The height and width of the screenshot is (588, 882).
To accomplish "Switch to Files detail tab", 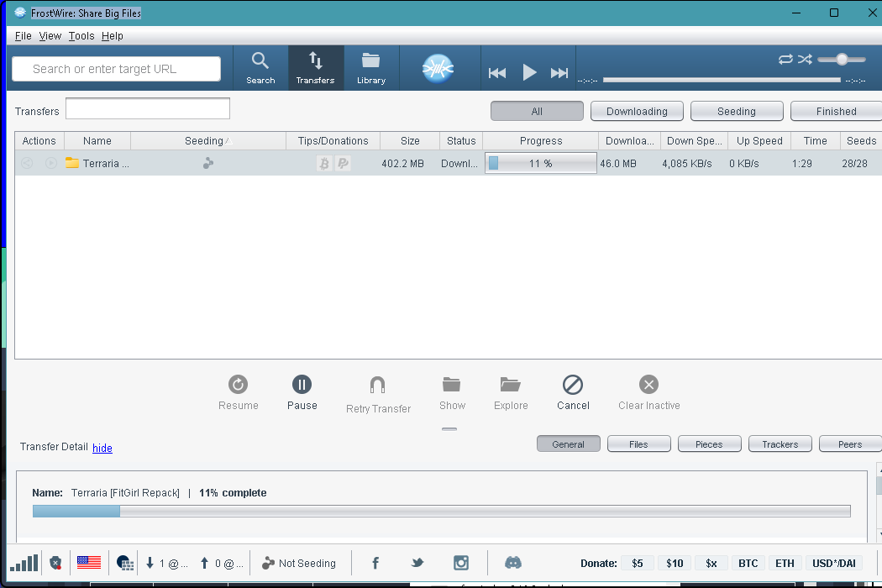I will tap(638, 444).
